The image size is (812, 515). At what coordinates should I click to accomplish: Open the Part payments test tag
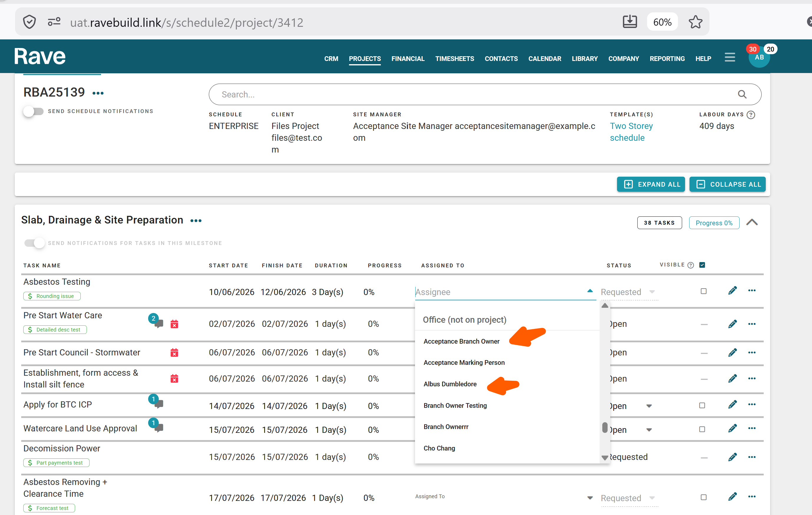click(x=56, y=463)
